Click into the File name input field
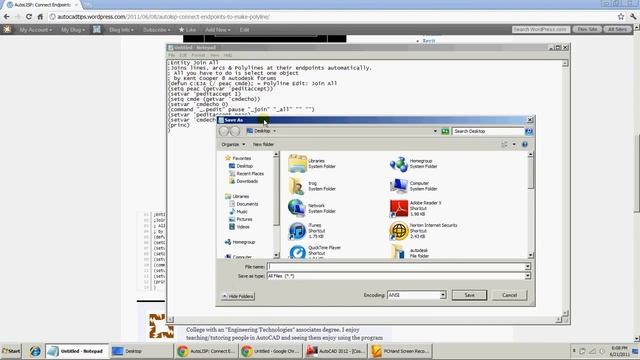 click(x=396, y=267)
